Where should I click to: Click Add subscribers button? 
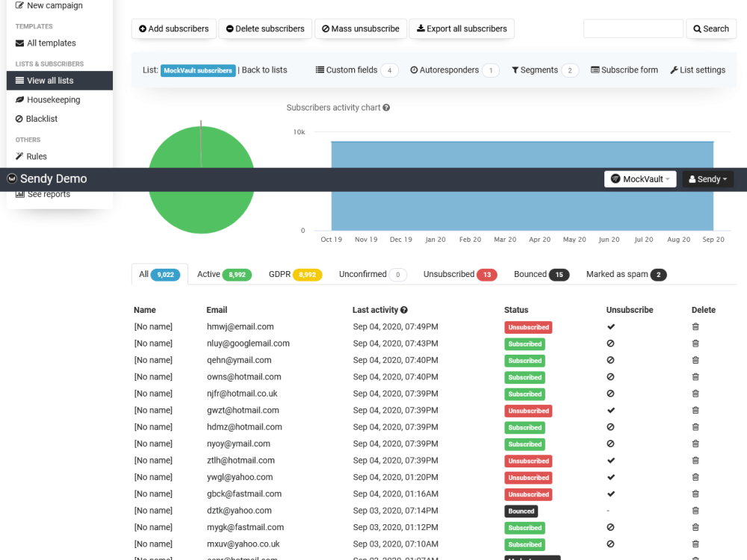point(174,28)
